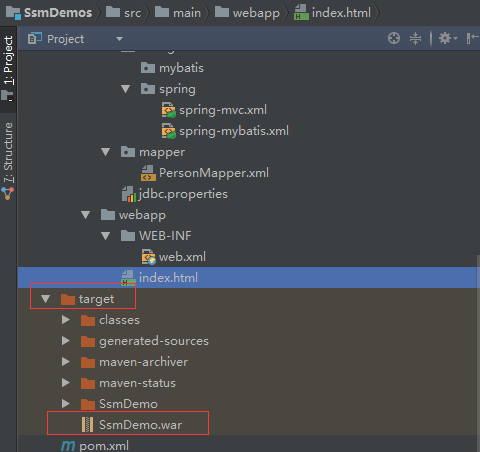Click the jdbc.properties file icon
Viewport: 480px width, 452px height.
(129, 194)
